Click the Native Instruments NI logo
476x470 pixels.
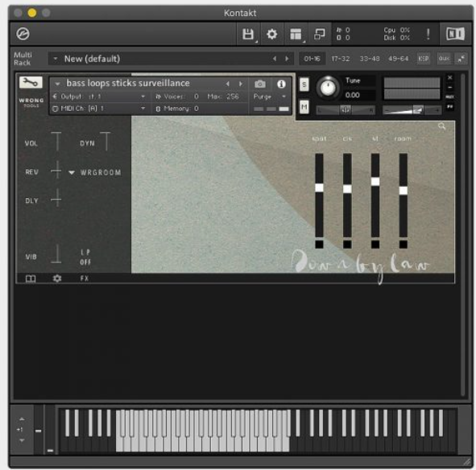coord(455,34)
